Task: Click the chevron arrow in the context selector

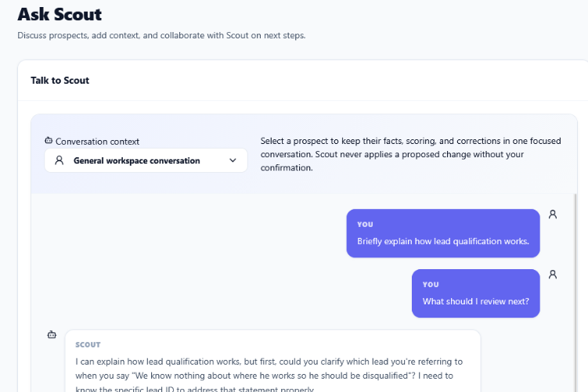Action: 233,160
